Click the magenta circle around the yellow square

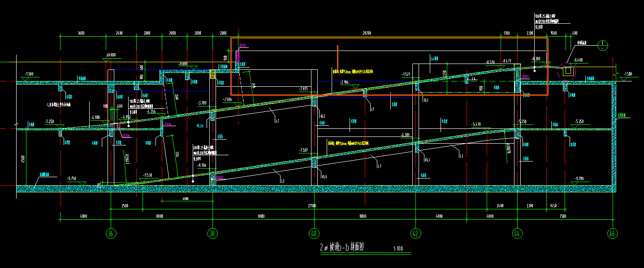pyautogui.click(x=568, y=71)
